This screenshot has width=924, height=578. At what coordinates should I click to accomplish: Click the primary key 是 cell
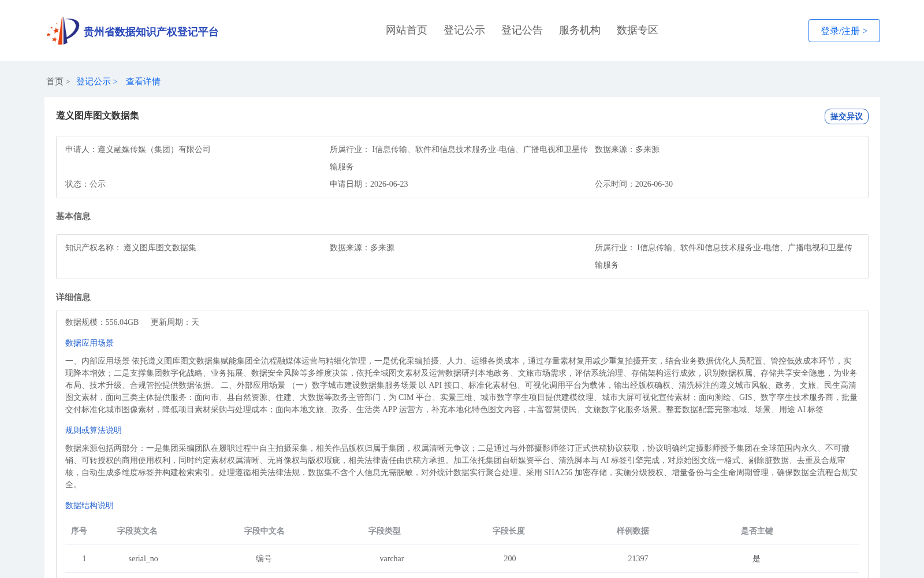757,558
